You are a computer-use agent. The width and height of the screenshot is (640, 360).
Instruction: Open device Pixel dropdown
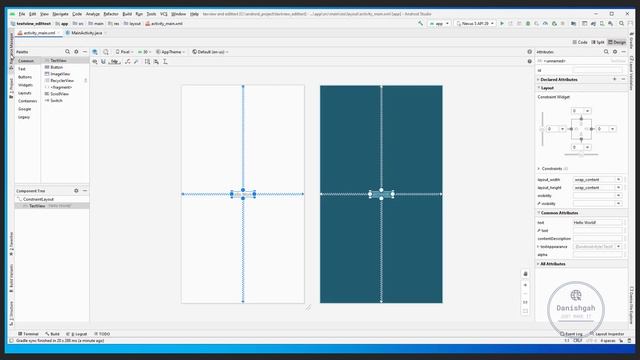click(124, 52)
